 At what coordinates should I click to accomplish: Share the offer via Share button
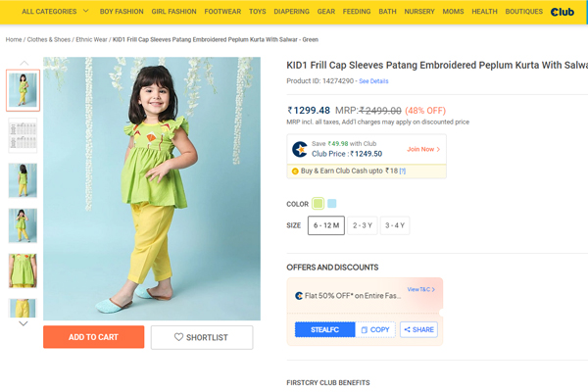418,330
